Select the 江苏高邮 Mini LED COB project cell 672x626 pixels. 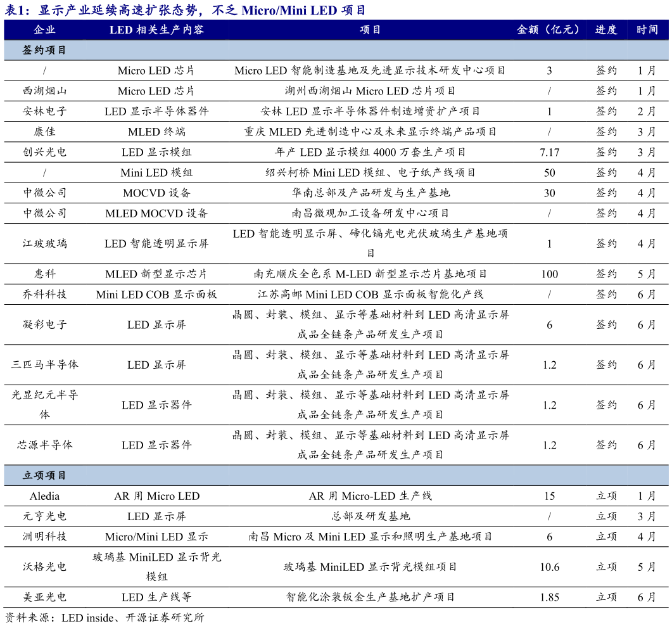370,294
